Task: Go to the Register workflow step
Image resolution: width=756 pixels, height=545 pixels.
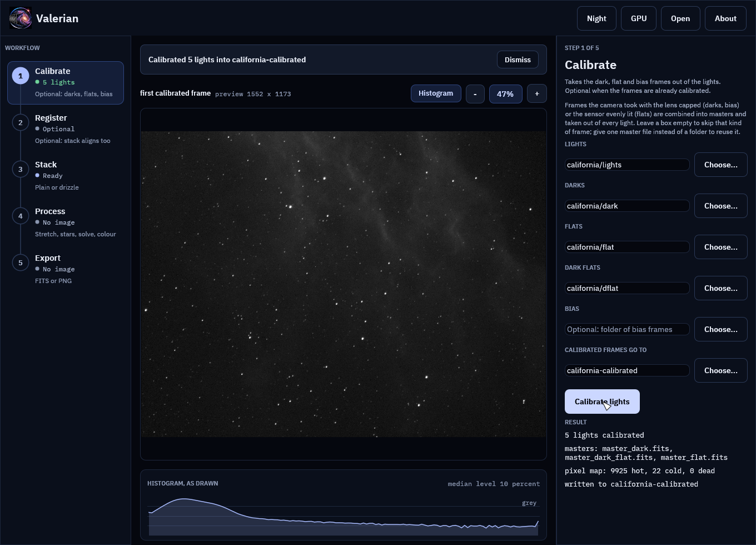Action: coord(66,130)
